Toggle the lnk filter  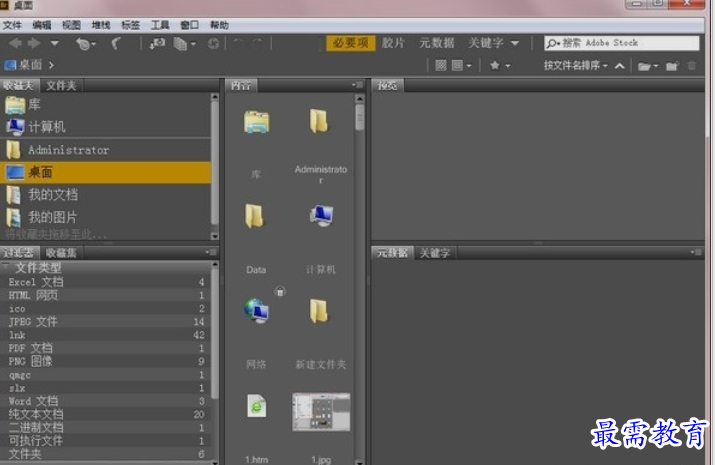click(x=106, y=335)
